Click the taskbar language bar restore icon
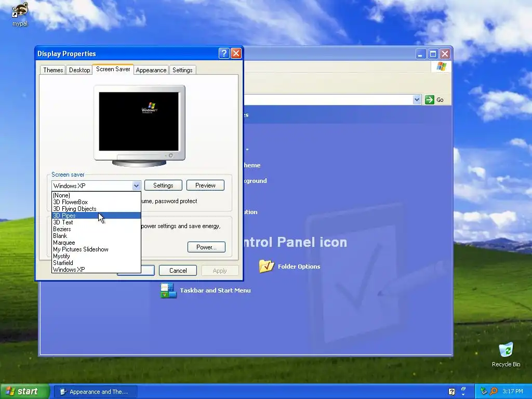The height and width of the screenshot is (399, 532). 463,389
